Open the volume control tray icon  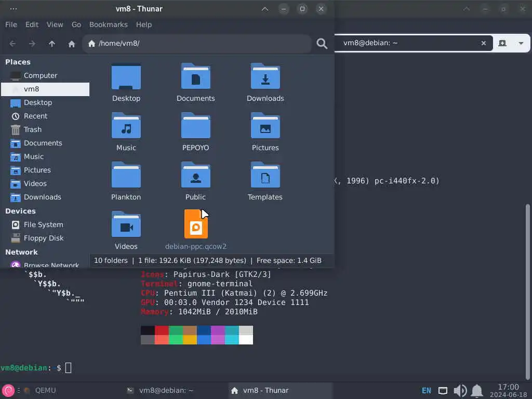[460, 391]
